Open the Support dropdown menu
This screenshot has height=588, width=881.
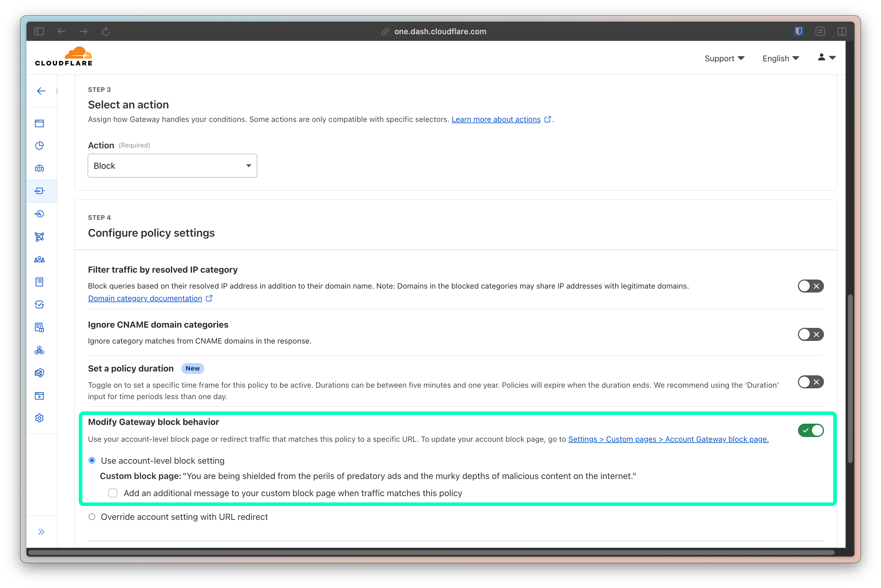724,59
